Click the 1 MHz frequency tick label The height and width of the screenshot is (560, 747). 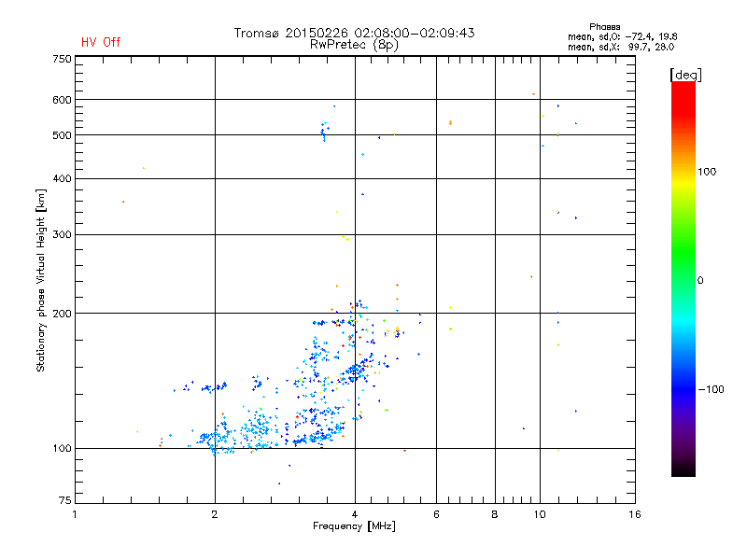coord(75,514)
